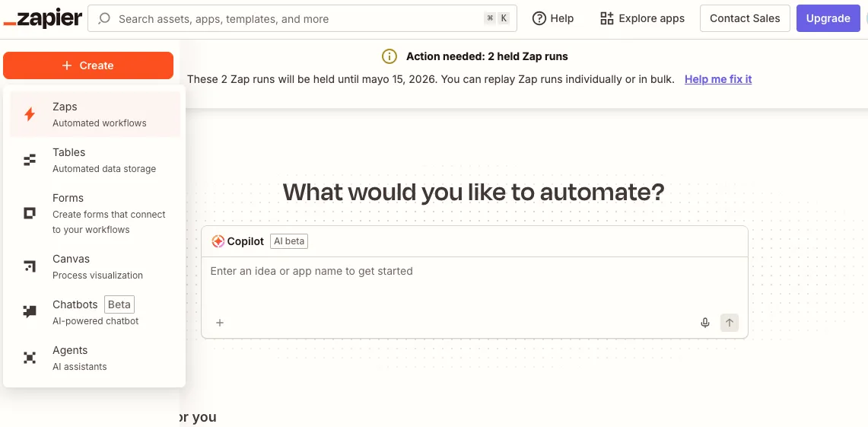Click the up-arrow submit icon in Copilot
This screenshot has width=868, height=427.
pyautogui.click(x=730, y=323)
